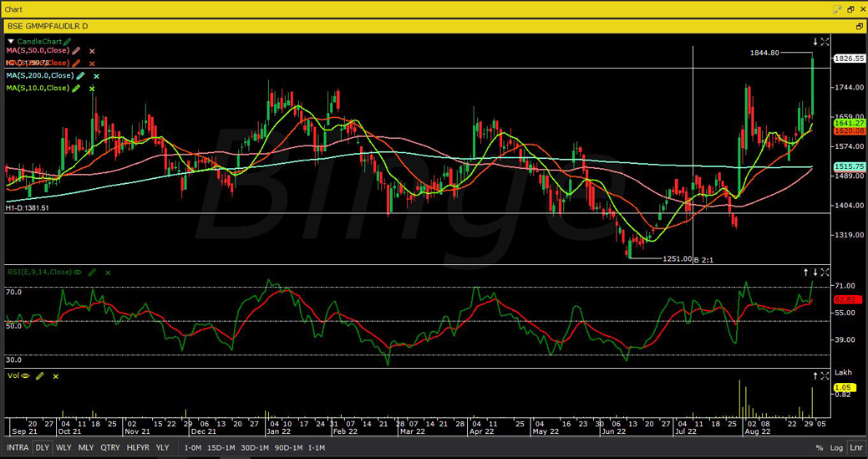This screenshot has height=459, width=868.
Task: Switch to WLY weekly timeframe
Action: coord(63,447)
